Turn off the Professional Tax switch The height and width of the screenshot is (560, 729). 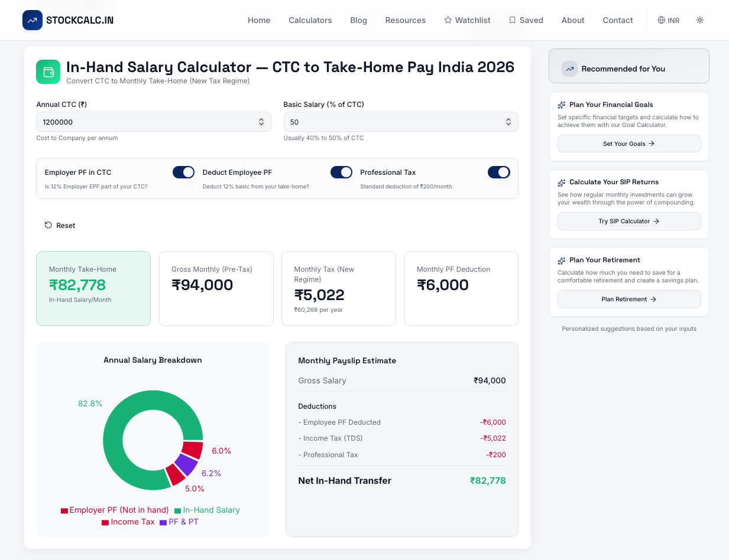click(499, 172)
